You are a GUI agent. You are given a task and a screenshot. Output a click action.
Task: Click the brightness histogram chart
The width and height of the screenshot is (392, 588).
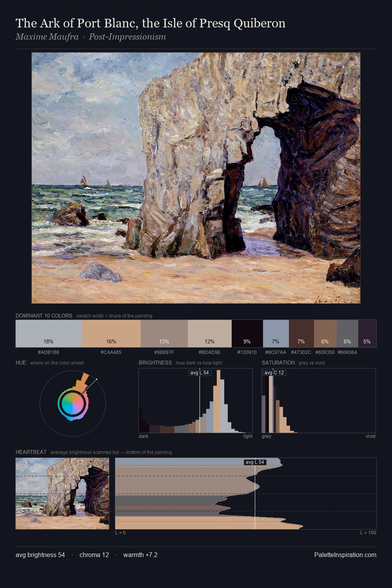tap(196, 401)
